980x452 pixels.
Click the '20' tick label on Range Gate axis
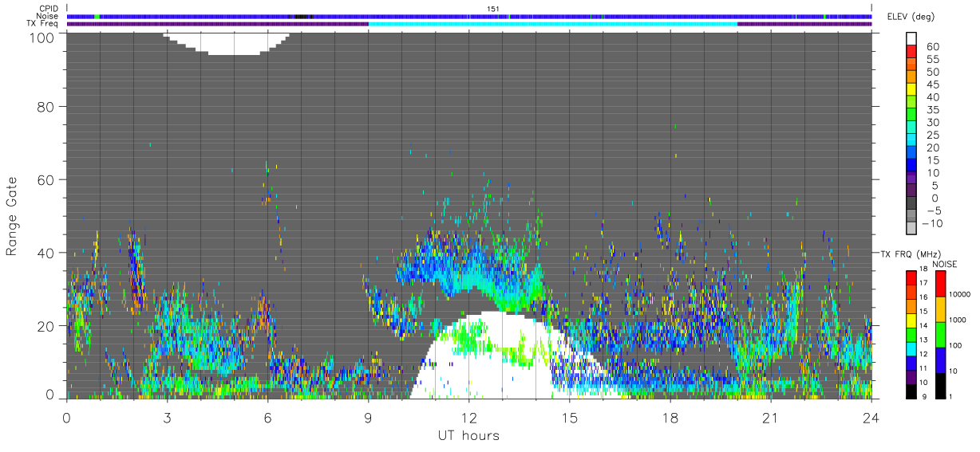coord(47,326)
